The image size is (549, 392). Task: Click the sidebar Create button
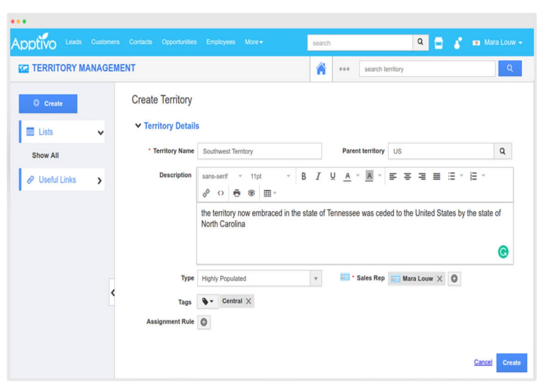tap(48, 103)
